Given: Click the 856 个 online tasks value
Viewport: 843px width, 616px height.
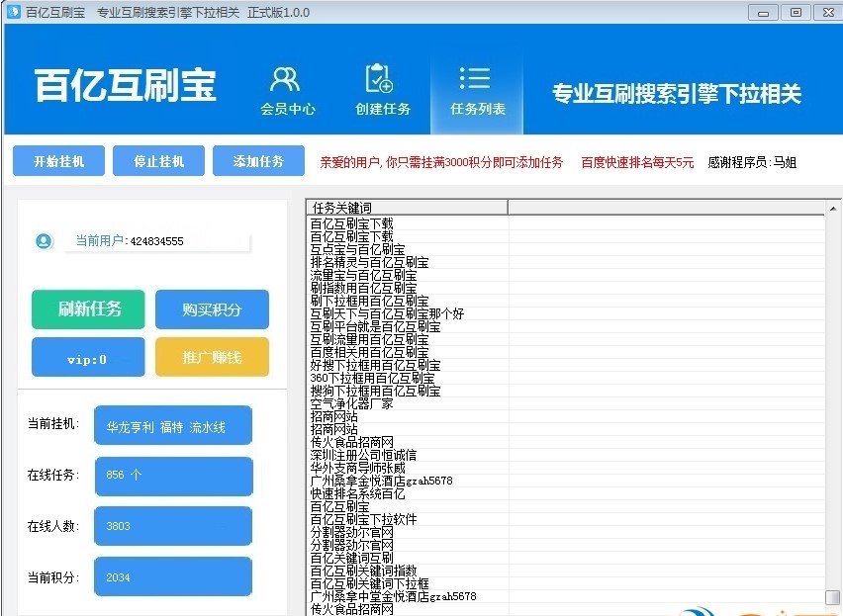Looking at the screenshot, I should click(173, 476).
